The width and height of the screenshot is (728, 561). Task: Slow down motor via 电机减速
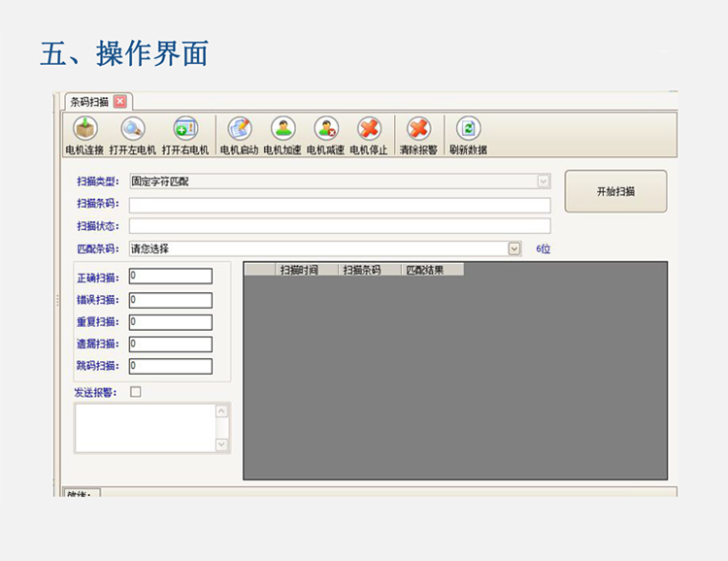(x=325, y=129)
